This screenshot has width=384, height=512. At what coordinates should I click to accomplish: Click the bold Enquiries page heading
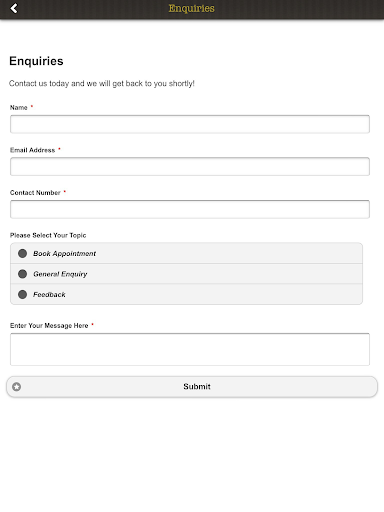point(36,61)
